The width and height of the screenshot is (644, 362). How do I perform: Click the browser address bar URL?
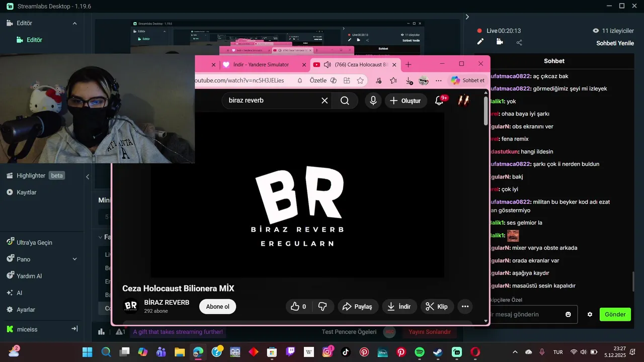(239, 80)
